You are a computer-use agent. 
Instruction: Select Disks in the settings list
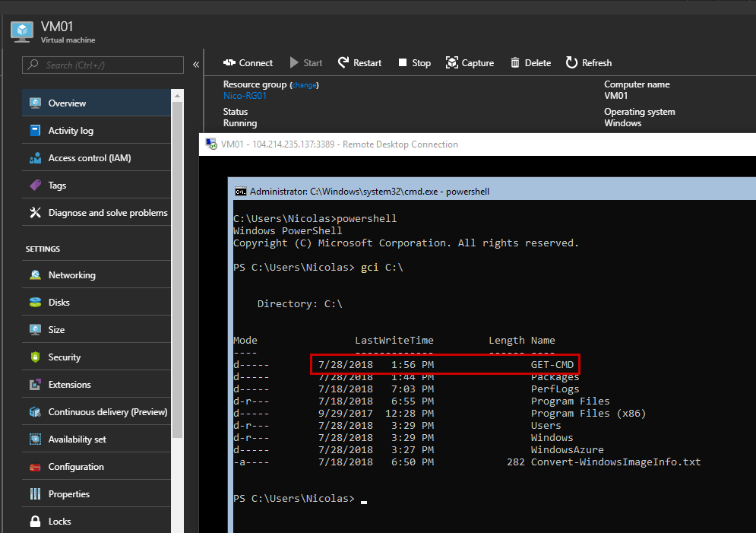coord(96,303)
